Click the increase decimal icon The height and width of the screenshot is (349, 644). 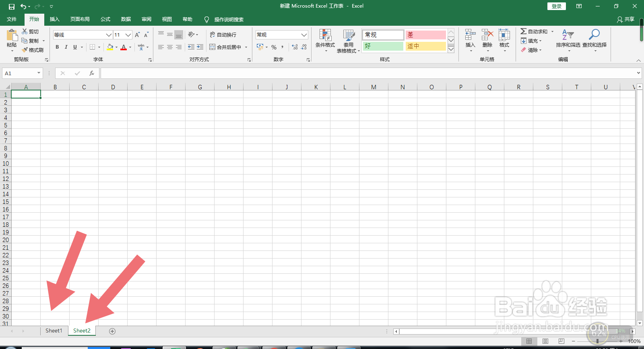[x=295, y=47]
